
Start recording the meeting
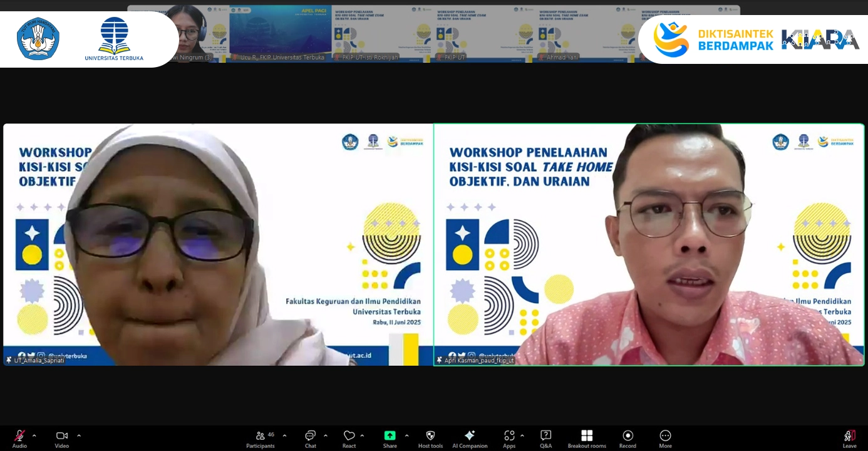coord(628,437)
